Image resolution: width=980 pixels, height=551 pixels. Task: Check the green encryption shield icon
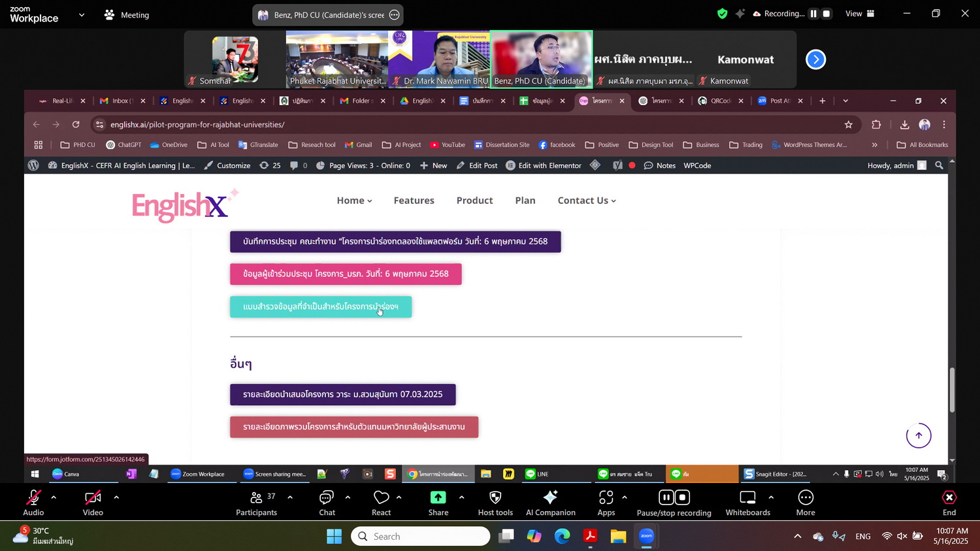[722, 14]
